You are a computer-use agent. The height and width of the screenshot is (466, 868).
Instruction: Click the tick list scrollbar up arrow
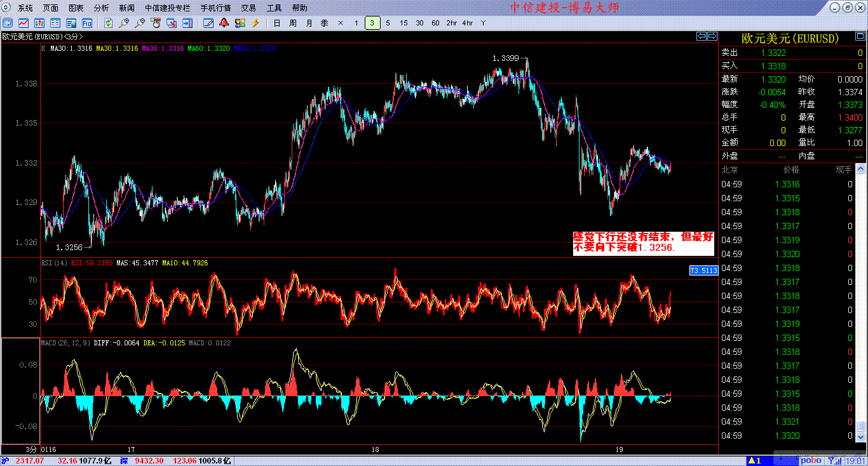click(861, 169)
